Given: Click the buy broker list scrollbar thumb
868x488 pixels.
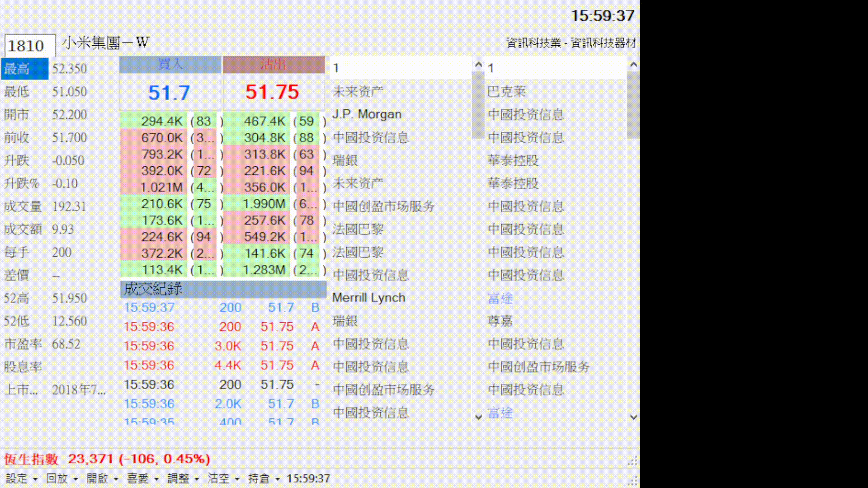Looking at the screenshot, I should [x=478, y=105].
